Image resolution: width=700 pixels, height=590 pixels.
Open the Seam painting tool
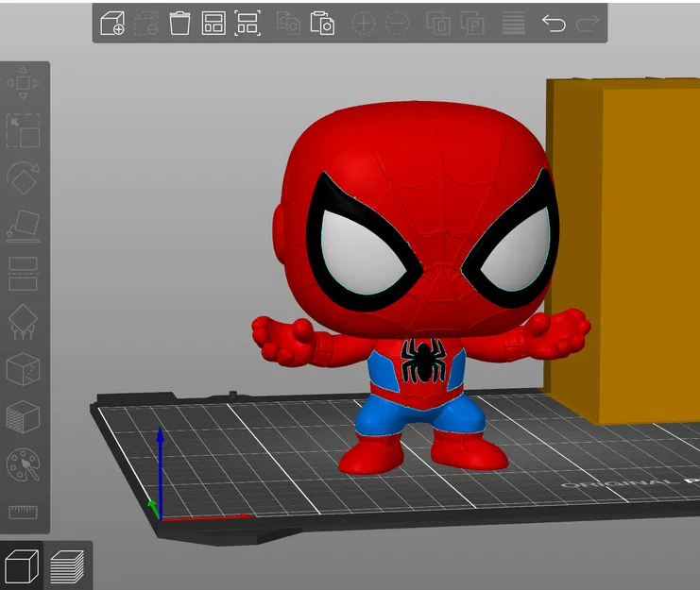[23, 369]
